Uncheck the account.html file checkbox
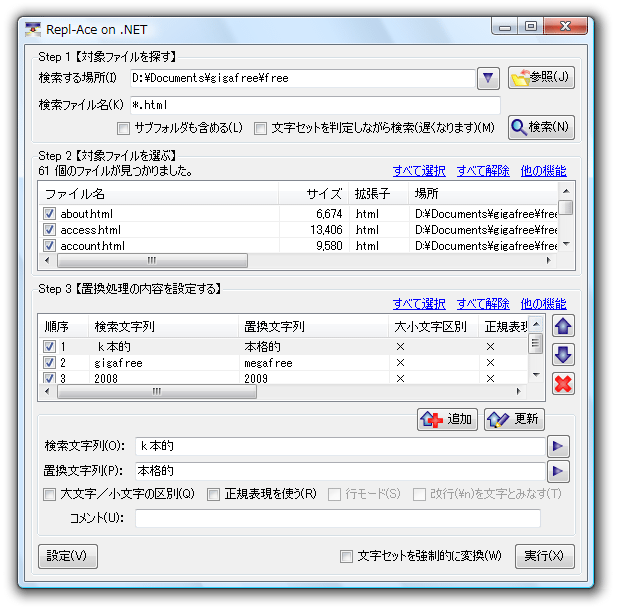 (x=49, y=246)
